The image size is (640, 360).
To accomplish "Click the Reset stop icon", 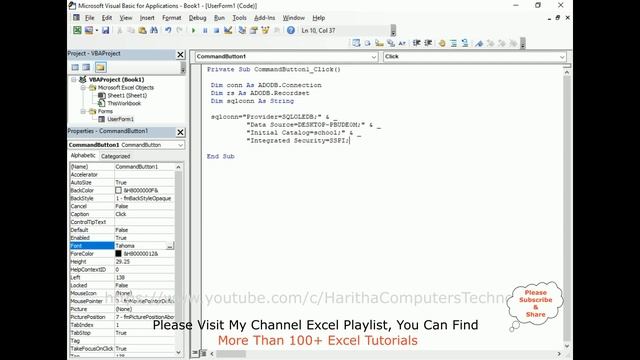I will pos(216,30).
